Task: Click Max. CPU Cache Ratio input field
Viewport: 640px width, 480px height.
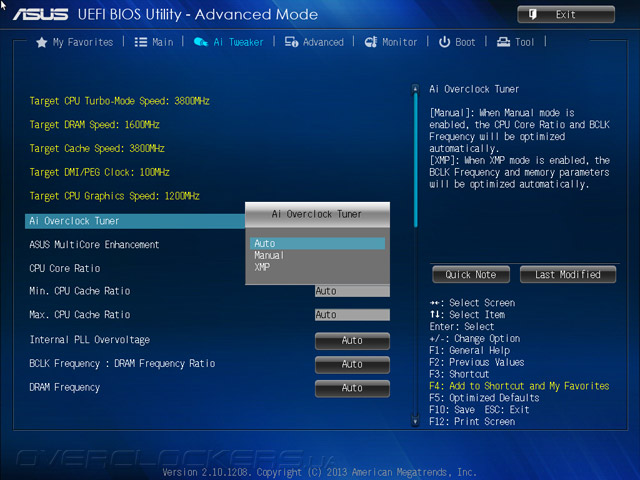Action: [x=352, y=315]
